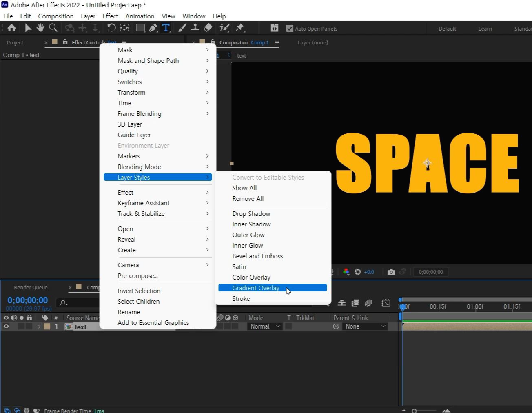Reset exposure using the icon beside +0.0
Screen dimensions: 532x413
pyautogui.click(x=358, y=272)
